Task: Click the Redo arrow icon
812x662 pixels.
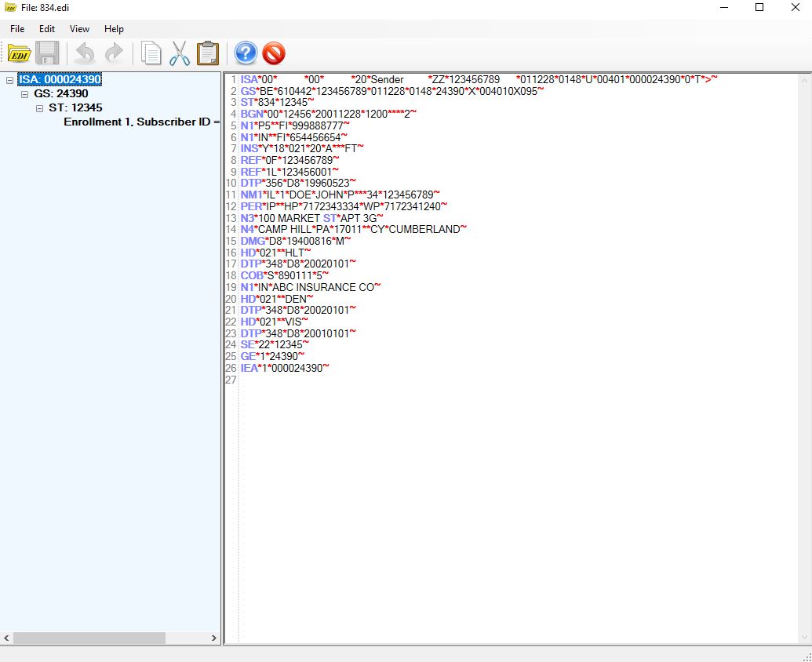Action: pos(114,53)
